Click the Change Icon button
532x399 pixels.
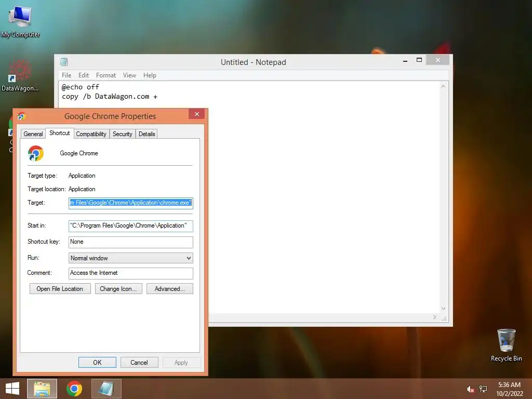point(118,289)
